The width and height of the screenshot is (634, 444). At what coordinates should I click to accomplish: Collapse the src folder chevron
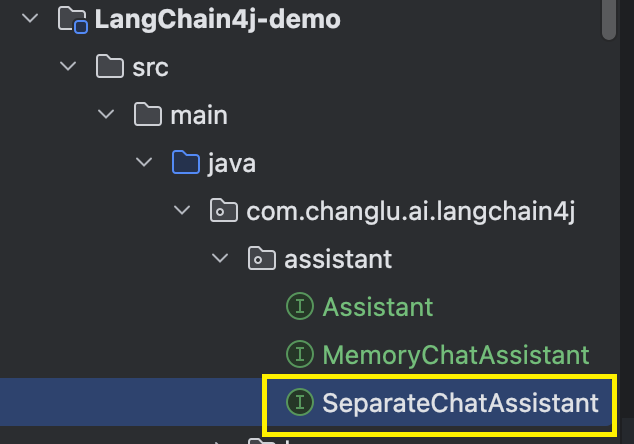pos(68,66)
